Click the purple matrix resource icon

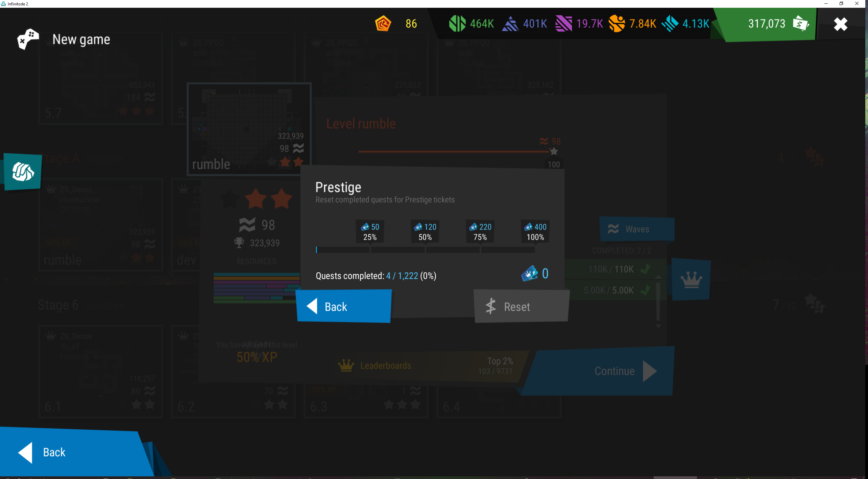(x=563, y=24)
